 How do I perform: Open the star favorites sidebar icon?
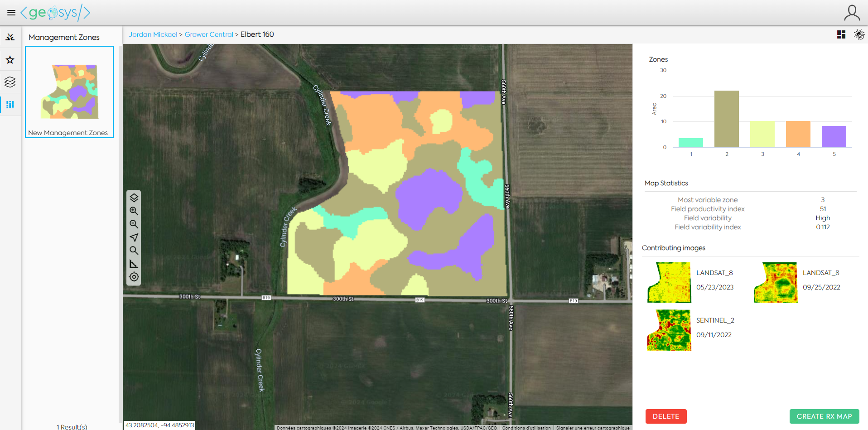(x=10, y=60)
